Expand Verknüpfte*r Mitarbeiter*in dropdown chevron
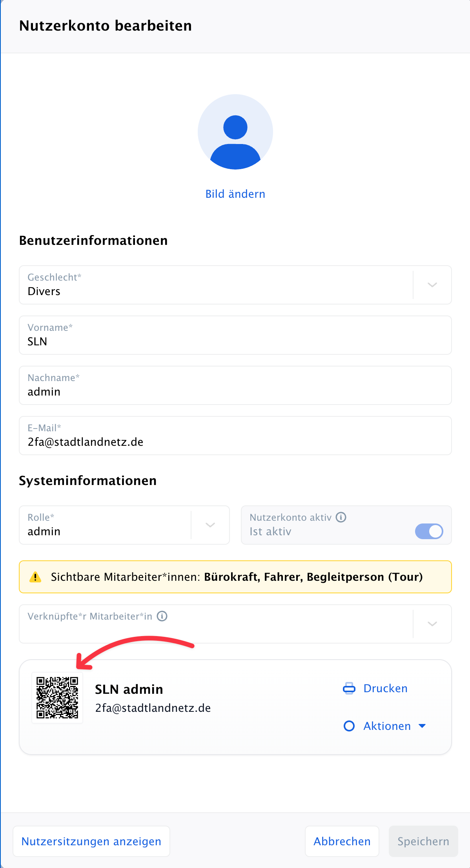 [x=432, y=624]
